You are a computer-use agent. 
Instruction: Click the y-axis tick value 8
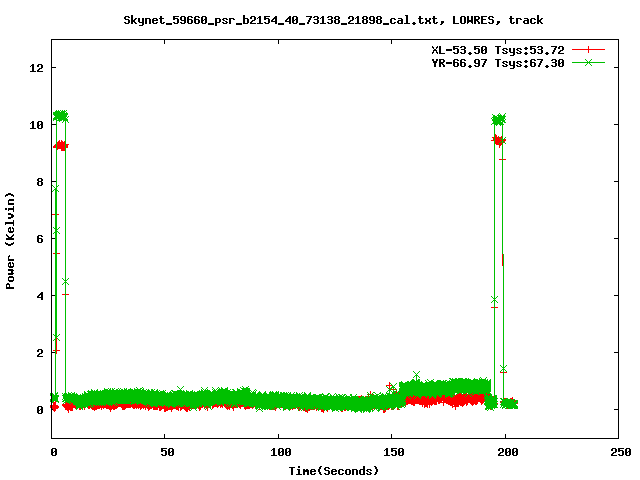tap(40, 182)
